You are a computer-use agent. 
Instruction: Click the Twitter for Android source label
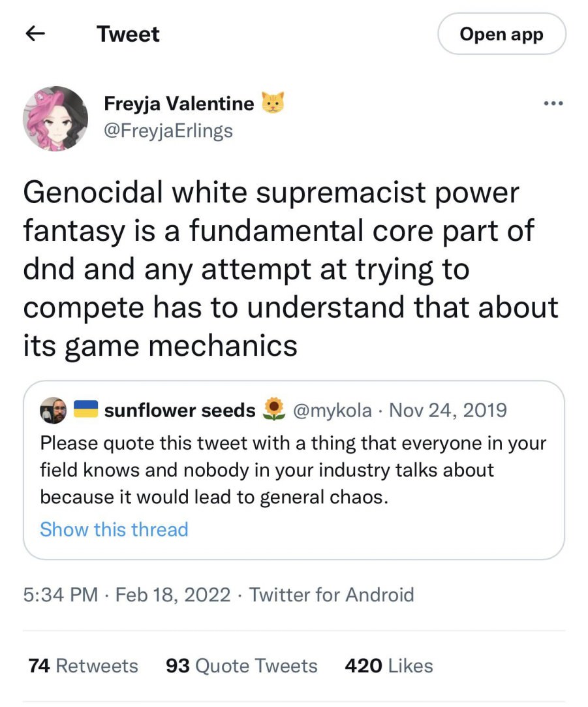[332, 595]
